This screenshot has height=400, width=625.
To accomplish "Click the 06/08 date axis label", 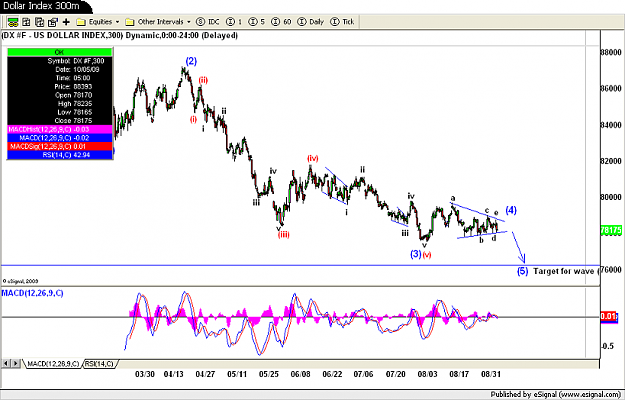I will click(300, 375).
